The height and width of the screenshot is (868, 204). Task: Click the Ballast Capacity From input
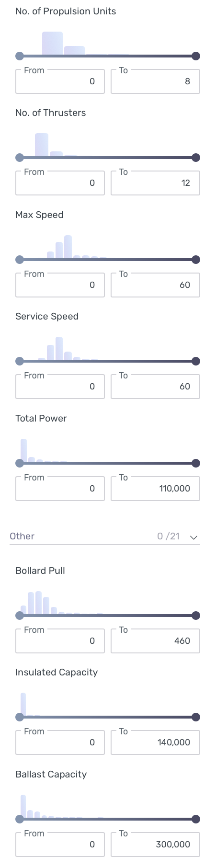pos(60,845)
